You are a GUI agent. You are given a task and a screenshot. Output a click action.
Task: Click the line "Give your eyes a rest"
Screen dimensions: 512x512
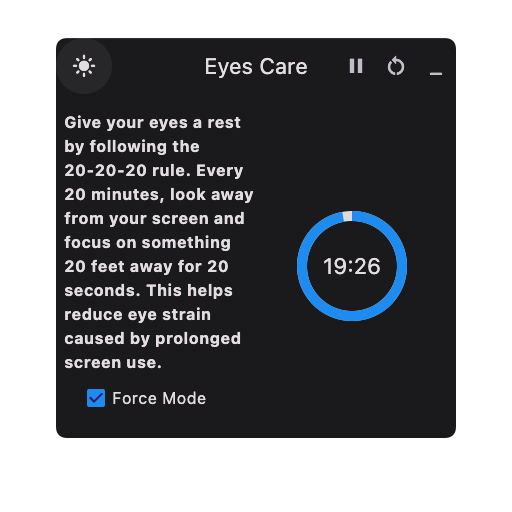pos(152,123)
